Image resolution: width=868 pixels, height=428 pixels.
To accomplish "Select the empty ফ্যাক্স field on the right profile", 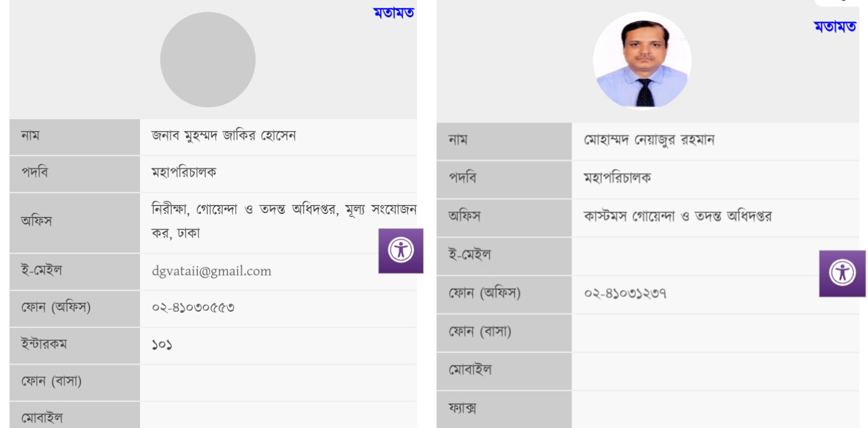I will pos(681,409).
